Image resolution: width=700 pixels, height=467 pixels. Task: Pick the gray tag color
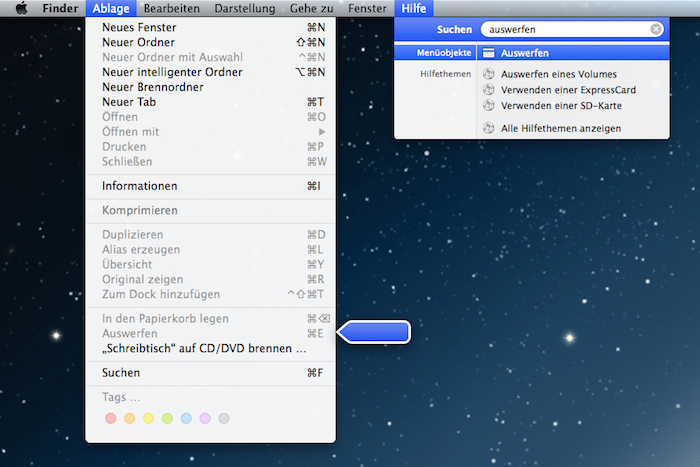[x=224, y=418]
